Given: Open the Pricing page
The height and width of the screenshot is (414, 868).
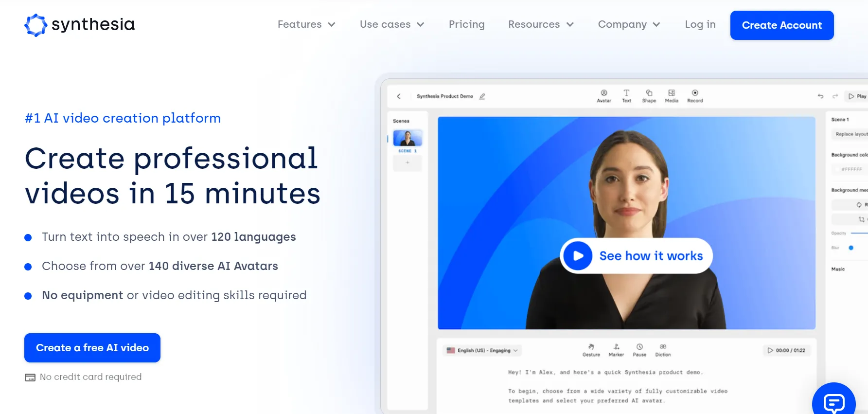Looking at the screenshot, I should pyautogui.click(x=466, y=24).
